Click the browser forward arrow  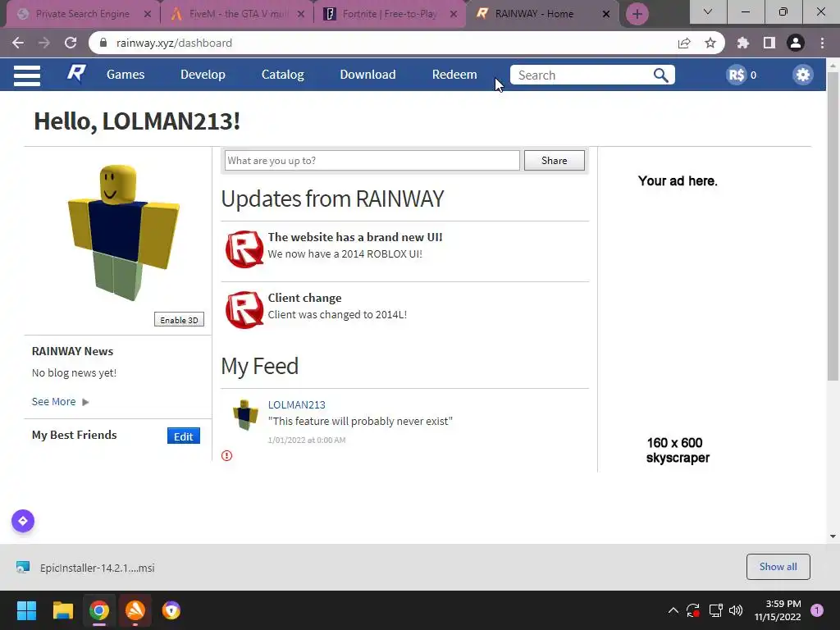click(44, 43)
